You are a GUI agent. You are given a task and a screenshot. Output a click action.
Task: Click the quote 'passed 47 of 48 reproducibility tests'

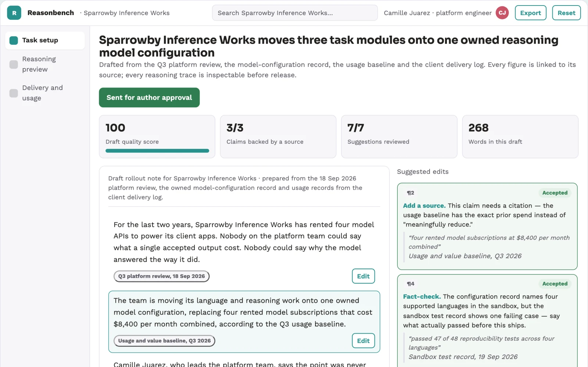point(481,343)
